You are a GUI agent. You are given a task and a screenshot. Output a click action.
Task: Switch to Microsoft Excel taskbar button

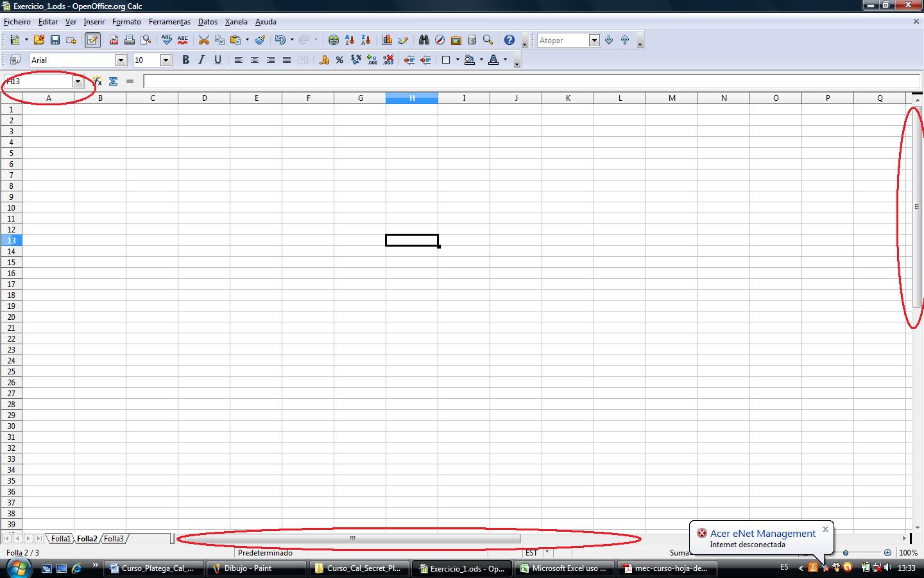[563, 568]
